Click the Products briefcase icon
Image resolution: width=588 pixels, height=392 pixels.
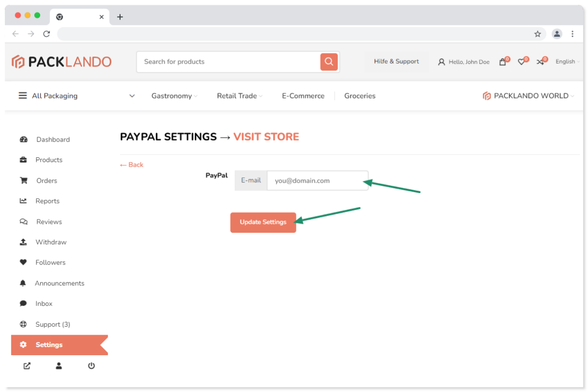coord(23,160)
